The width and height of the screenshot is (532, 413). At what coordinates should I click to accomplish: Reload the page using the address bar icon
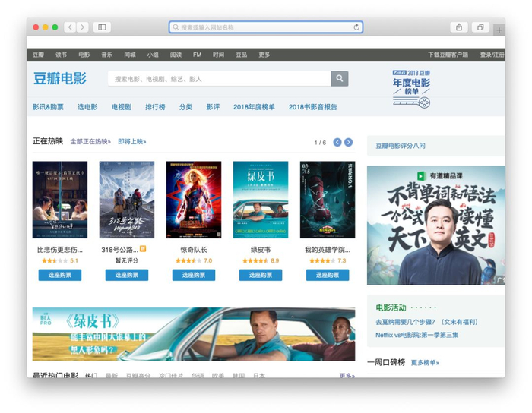pyautogui.click(x=356, y=27)
